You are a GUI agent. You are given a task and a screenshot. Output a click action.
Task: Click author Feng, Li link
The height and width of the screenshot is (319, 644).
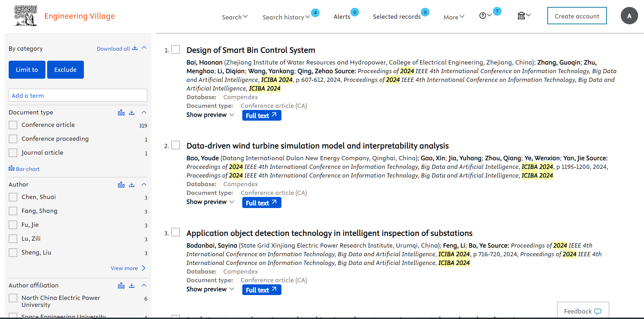coord(454,245)
